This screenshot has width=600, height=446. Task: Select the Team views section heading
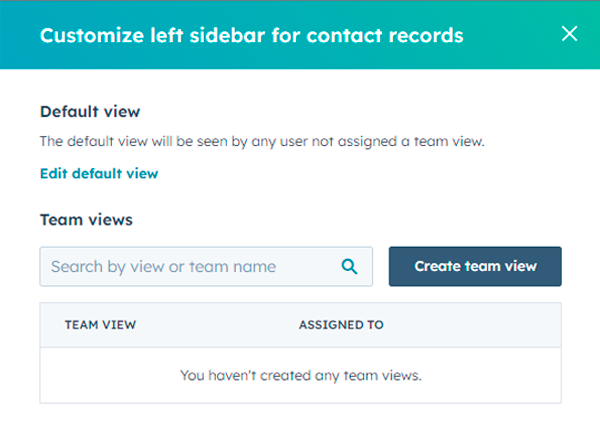click(86, 220)
